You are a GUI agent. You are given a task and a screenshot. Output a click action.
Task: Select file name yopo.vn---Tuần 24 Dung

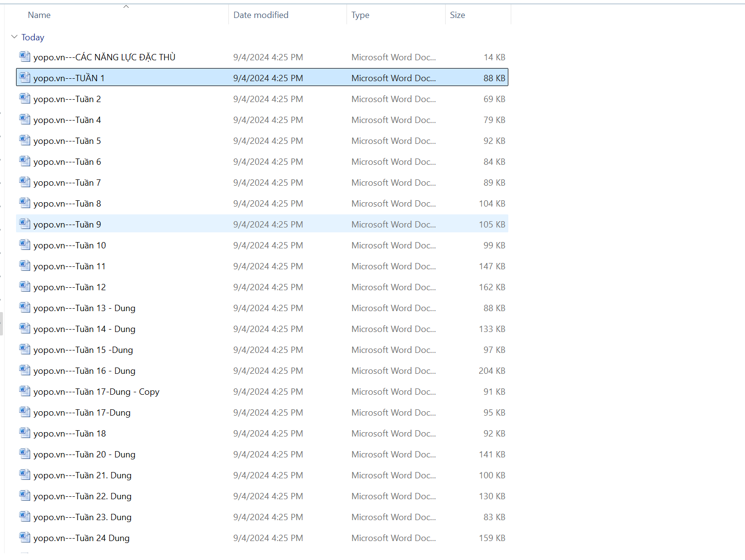point(82,538)
